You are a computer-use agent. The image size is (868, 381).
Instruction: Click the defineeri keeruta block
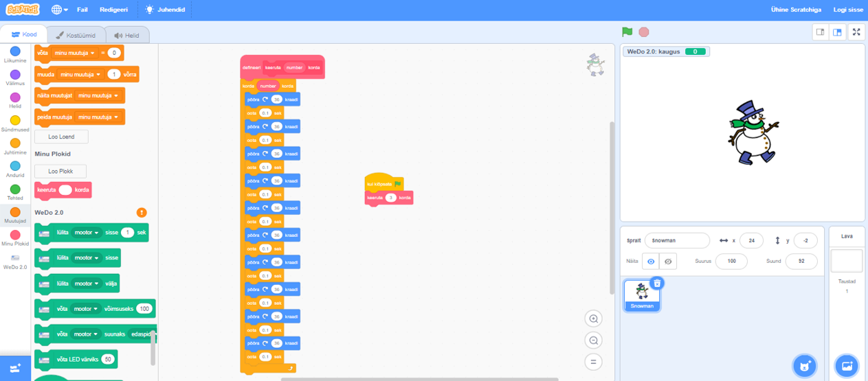pos(282,67)
